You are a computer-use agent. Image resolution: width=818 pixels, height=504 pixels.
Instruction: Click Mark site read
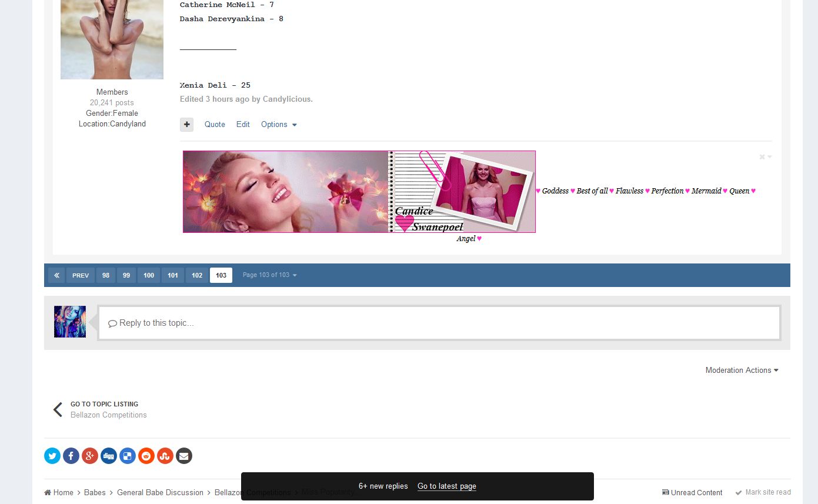click(x=763, y=492)
